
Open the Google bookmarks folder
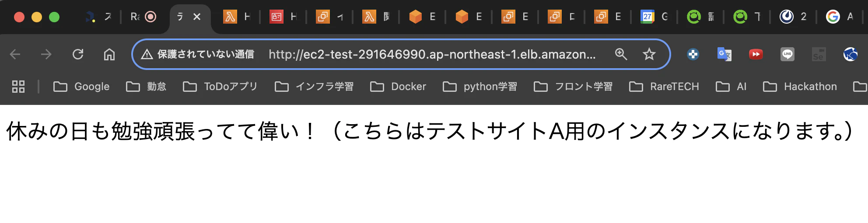click(x=81, y=87)
